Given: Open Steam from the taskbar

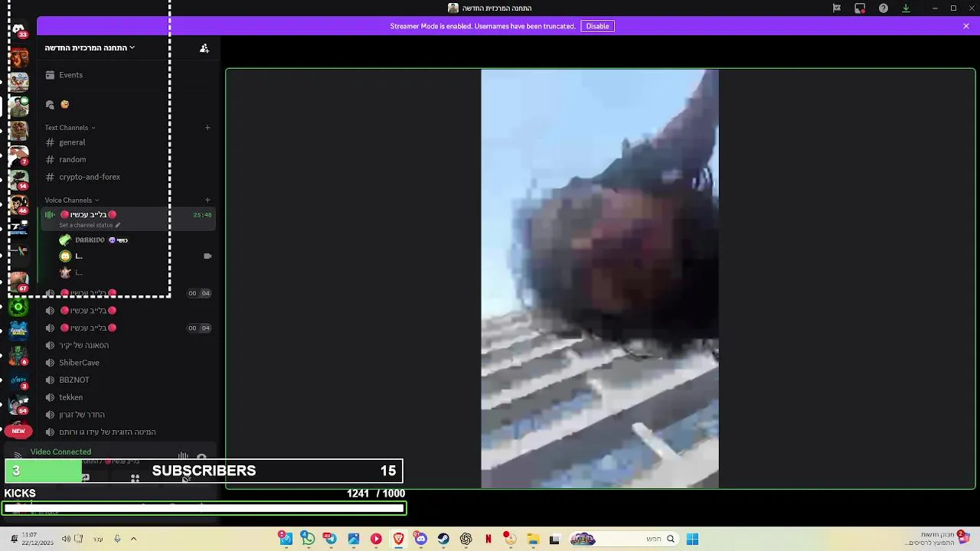Looking at the screenshot, I should click(443, 539).
